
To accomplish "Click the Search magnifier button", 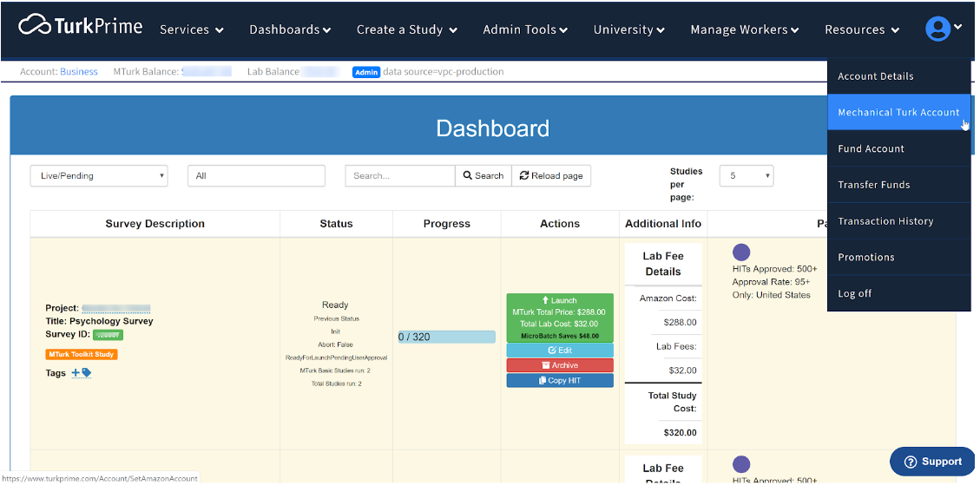I will (483, 175).
